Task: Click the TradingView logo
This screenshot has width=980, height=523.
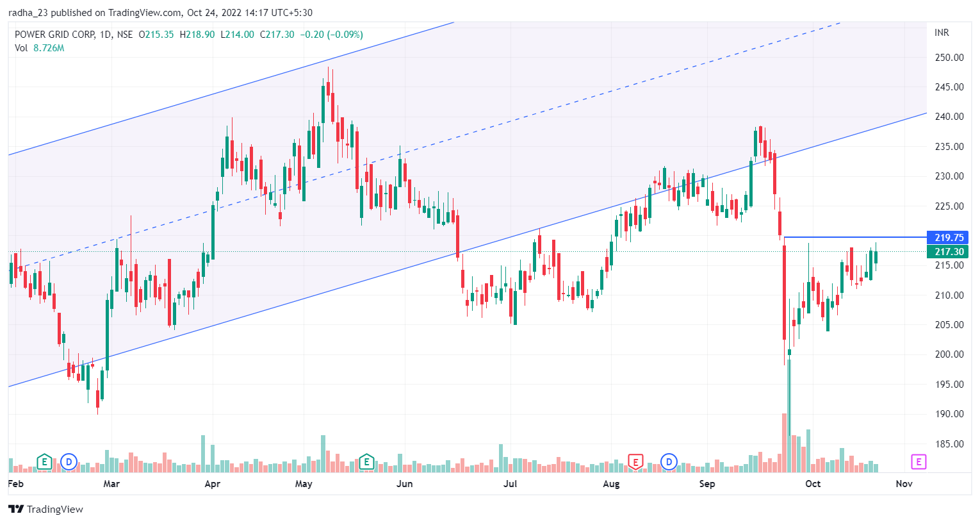Action: point(45,510)
